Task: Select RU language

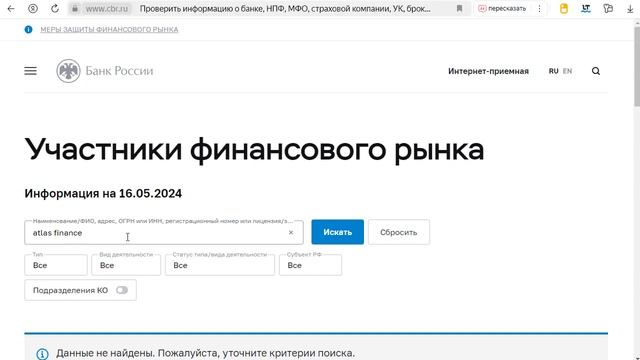Action: tap(553, 71)
